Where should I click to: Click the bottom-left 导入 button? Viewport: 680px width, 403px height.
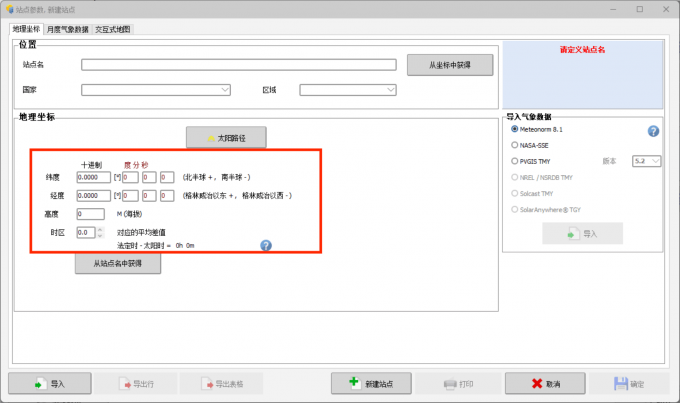(x=50, y=383)
